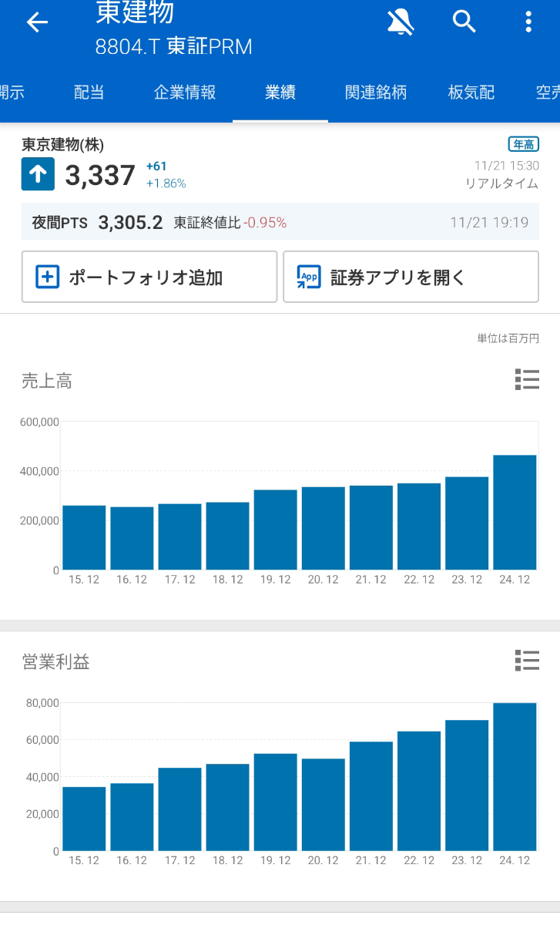Tap the 24.12 bar in 売上高 chart
Viewport: 560px width, 925px height.
coord(515,513)
